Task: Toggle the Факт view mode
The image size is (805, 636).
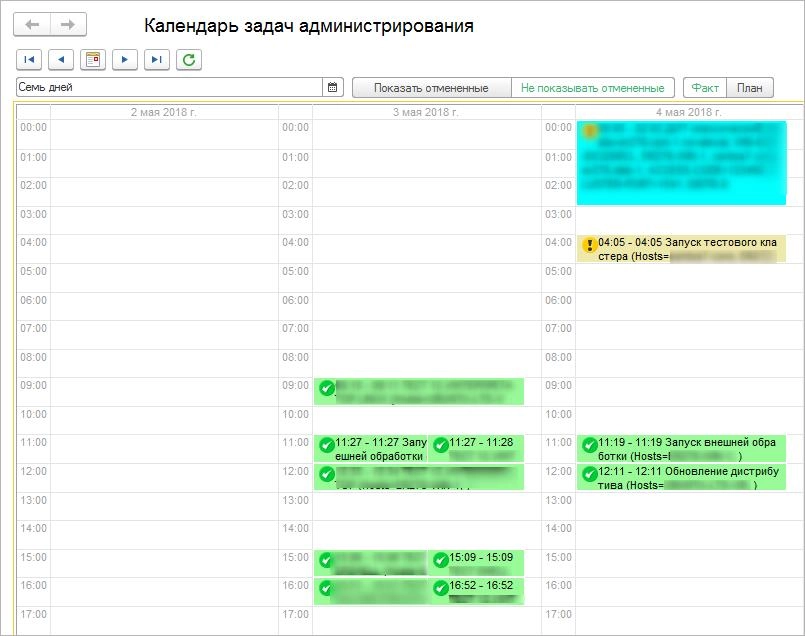Action: [705, 88]
